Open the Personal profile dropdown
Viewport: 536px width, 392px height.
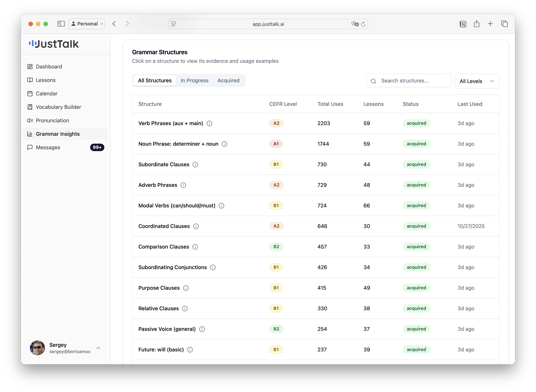[87, 24]
